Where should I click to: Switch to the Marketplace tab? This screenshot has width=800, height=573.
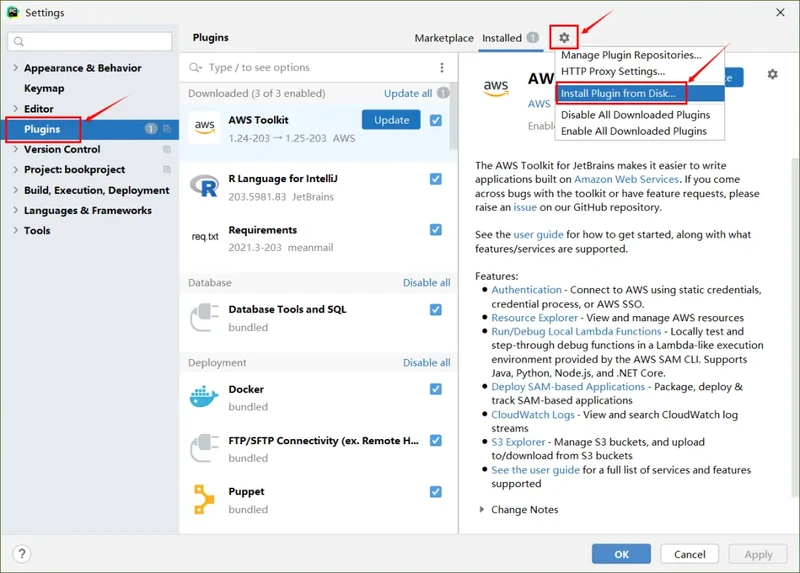tap(444, 38)
